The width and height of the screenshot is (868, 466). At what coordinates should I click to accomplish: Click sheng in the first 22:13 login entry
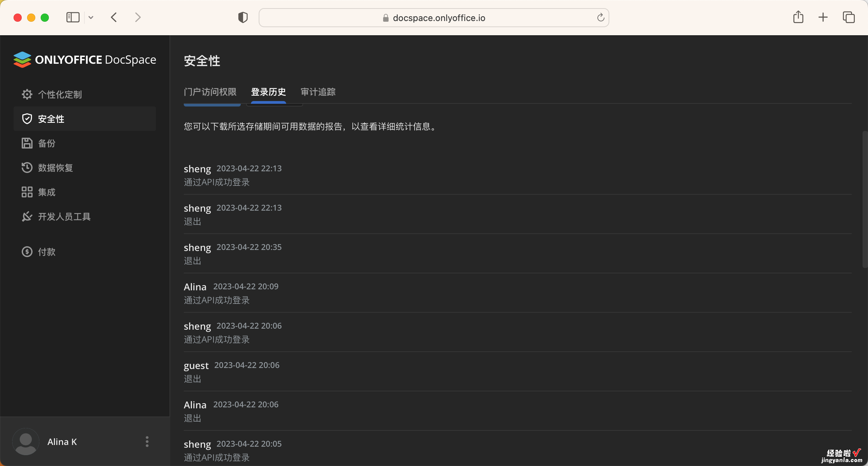tap(197, 169)
